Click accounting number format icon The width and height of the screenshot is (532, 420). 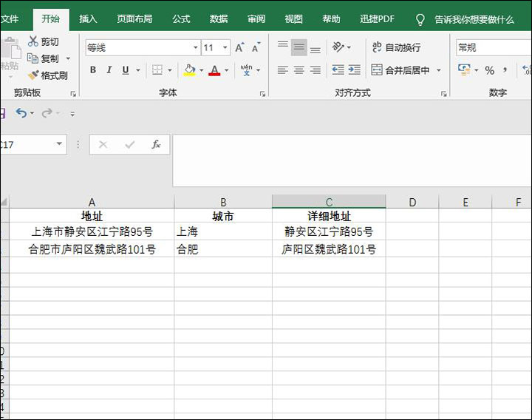pos(464,70)
